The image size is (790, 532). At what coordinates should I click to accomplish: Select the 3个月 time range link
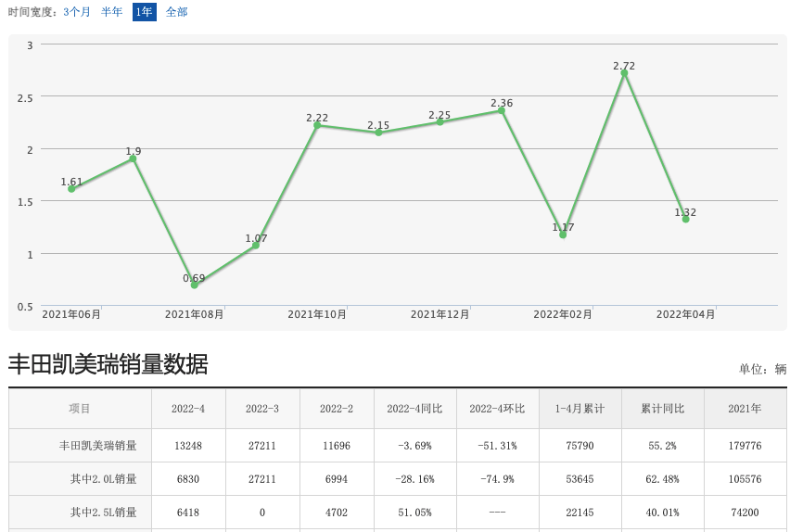pyautogui.click(x=77, y=12)
